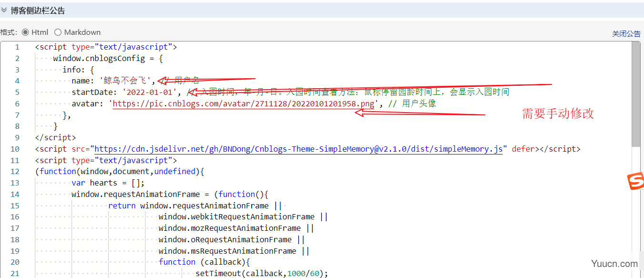Click 'function (callback){' on line 20
The height and width of the screenshot is (278, 644).
[x=204, y=262]
